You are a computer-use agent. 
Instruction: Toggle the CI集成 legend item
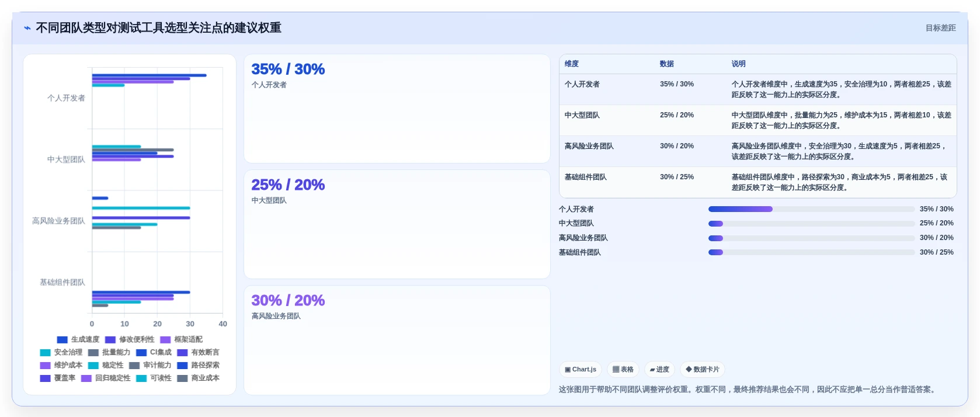(154, 352)
